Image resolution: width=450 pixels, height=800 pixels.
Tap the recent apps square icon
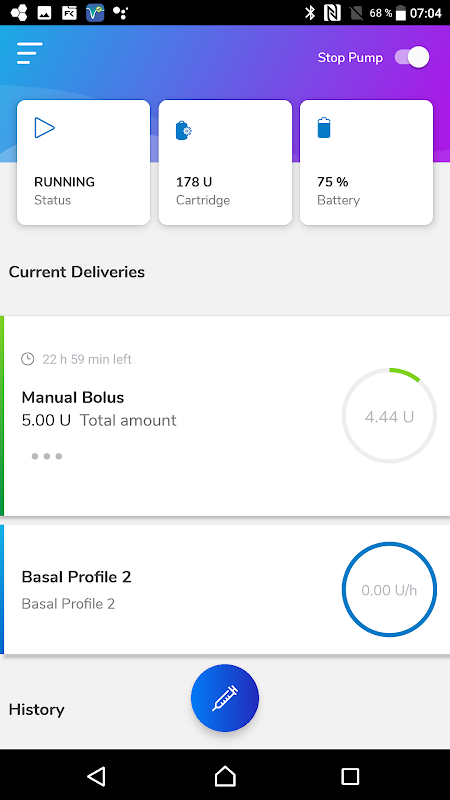[351, 776]
